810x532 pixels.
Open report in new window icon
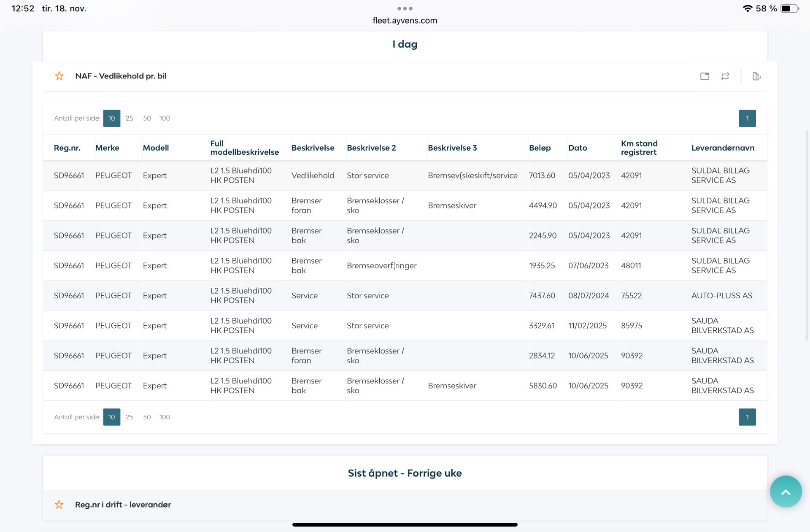point(705,76)
